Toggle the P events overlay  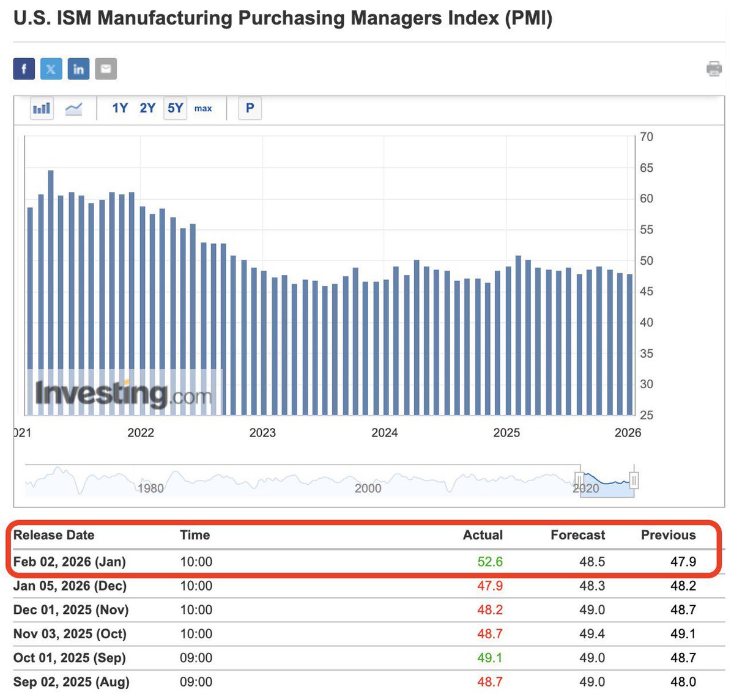coord(250,108)
